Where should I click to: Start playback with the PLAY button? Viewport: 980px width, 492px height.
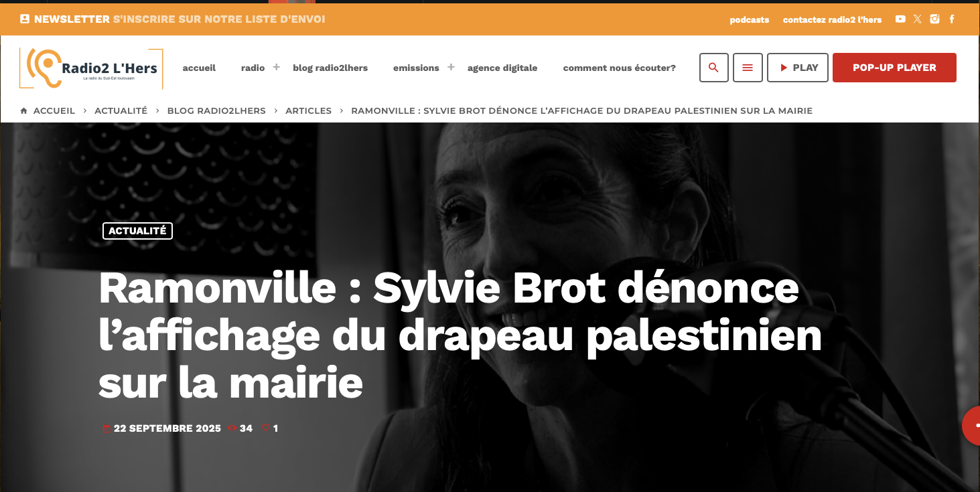tap(798, 68)
